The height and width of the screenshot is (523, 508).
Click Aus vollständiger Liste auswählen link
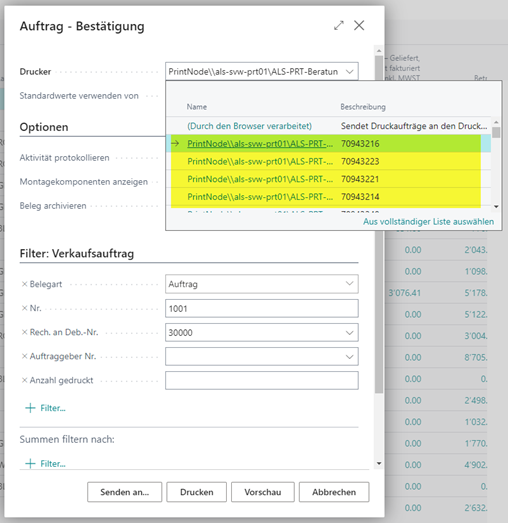click(x=428, y=221)
